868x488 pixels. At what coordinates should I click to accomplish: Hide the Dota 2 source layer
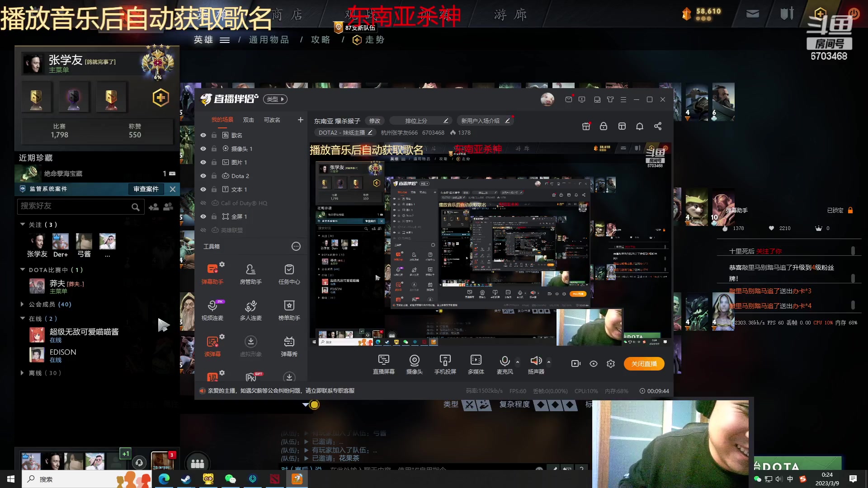(x=203, y=176)
